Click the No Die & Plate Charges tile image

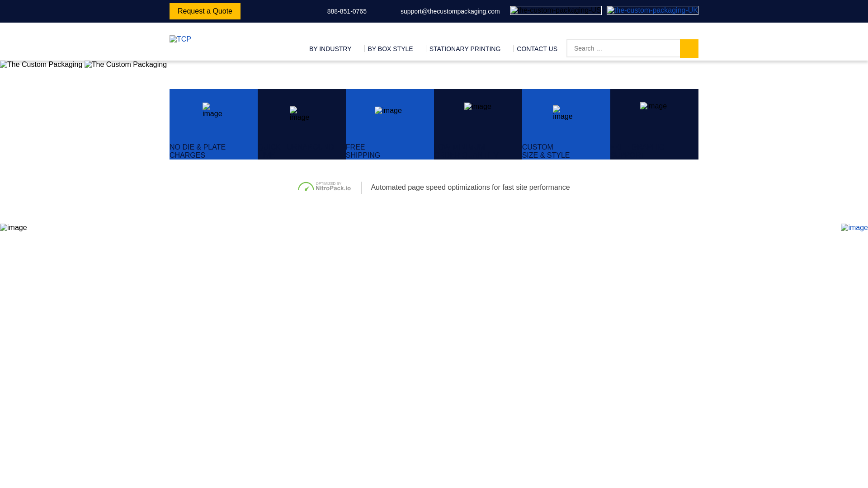212,110
